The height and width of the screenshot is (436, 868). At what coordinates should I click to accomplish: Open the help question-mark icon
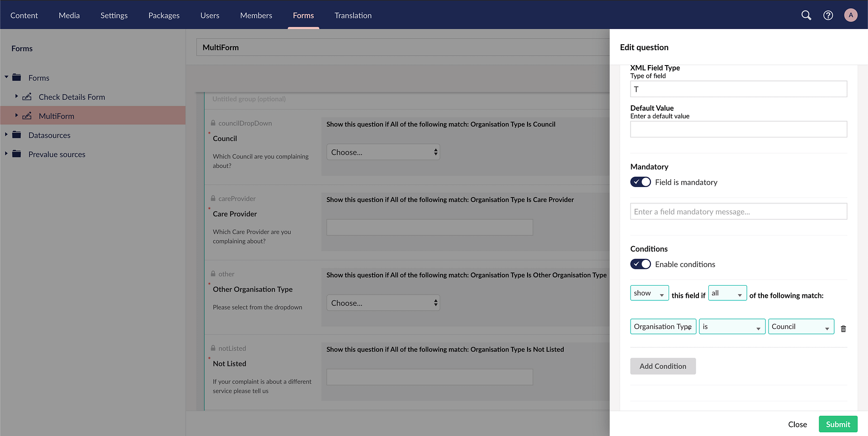[828, 15]
